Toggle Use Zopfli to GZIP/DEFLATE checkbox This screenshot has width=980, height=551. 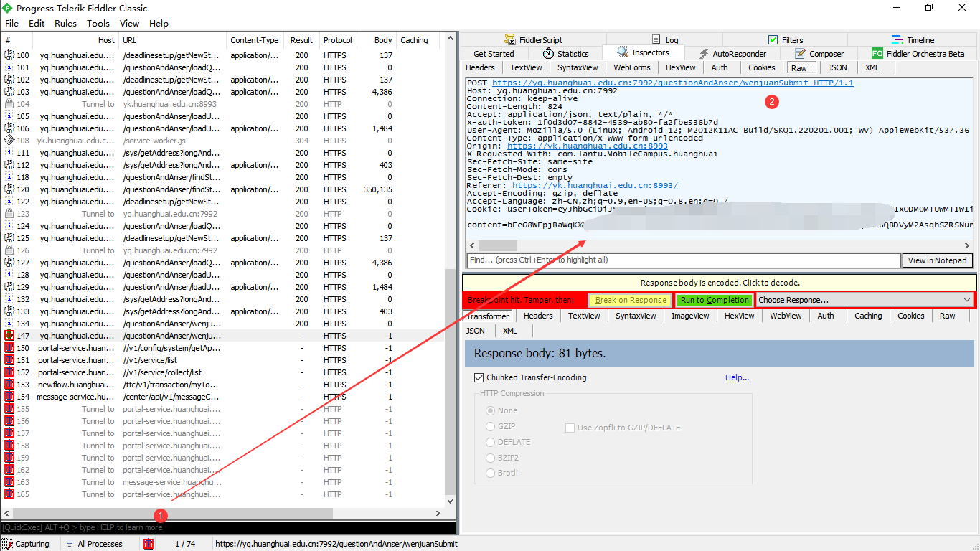coord(570,428)
